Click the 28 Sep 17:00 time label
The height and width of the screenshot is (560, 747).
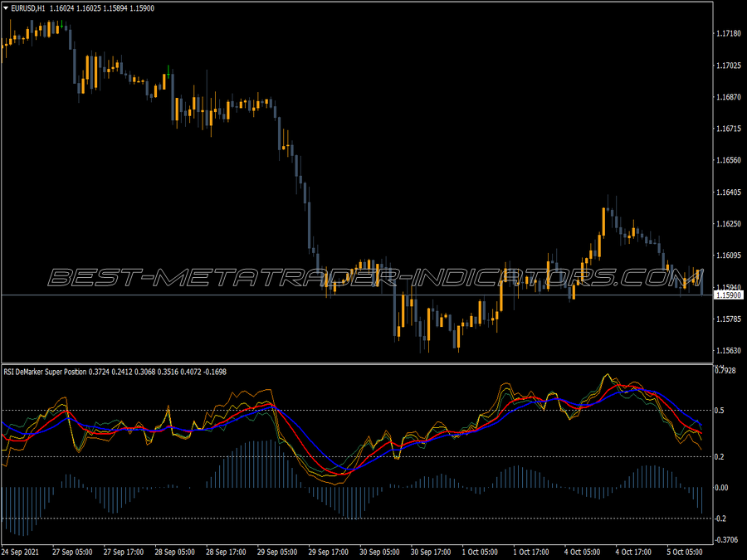click(226, 552)
